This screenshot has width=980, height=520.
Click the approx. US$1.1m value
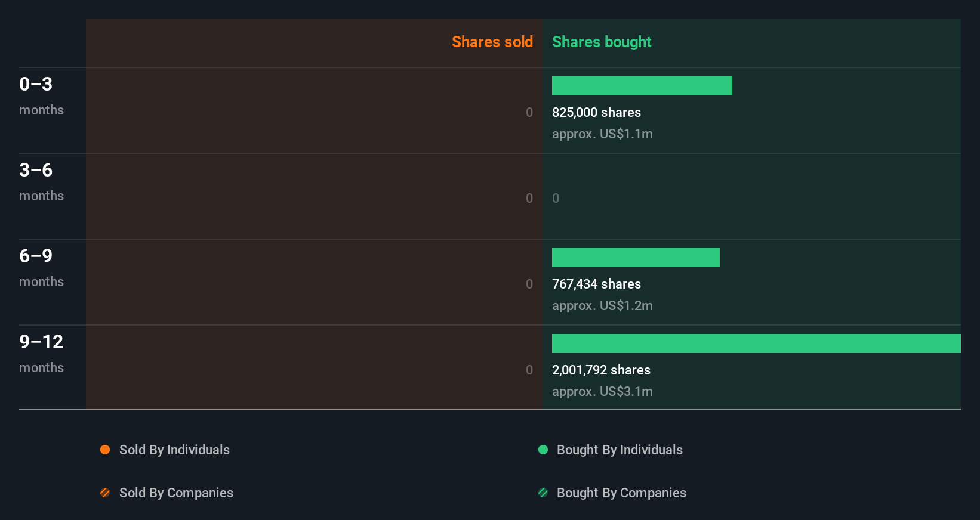coord(602,134)
